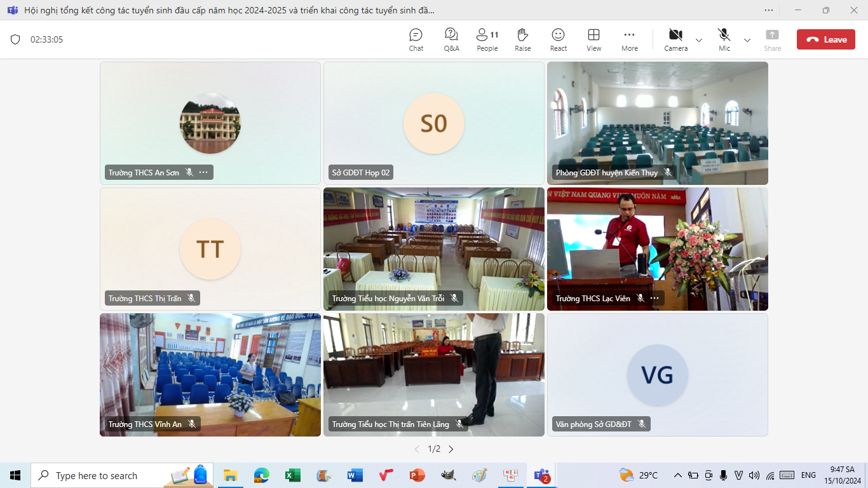
Task: Open the More actions menu
Action: 629,39
